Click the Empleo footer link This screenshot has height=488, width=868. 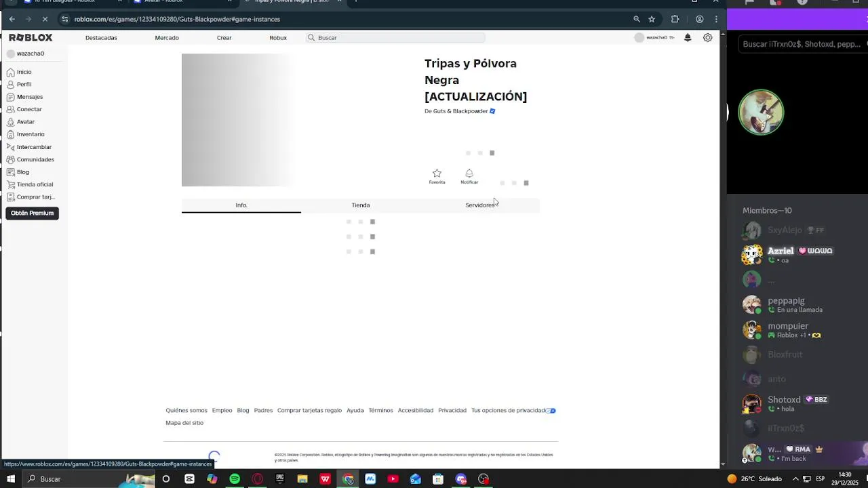point(222,410)
